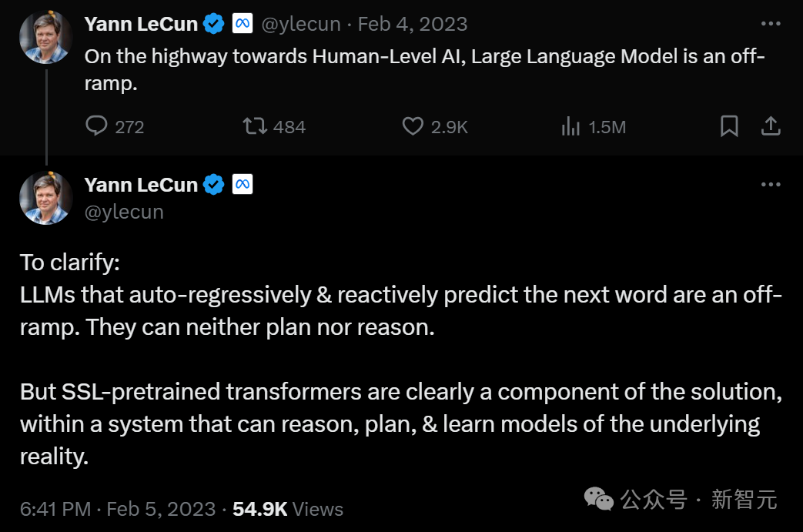803x532 pixels.
Task: Click the 6:41 PM · Feb 5, 2023 timestamp
Action: [118, 509]
